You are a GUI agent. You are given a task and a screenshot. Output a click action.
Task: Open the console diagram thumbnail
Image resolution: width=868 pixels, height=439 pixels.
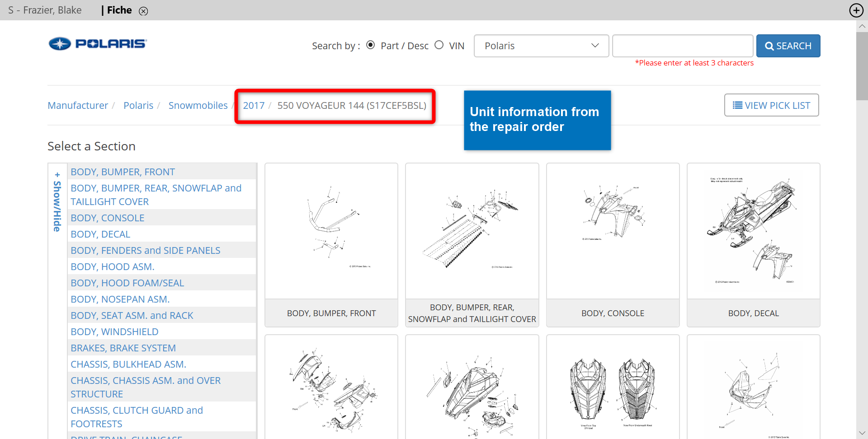(x=613, y=231)
